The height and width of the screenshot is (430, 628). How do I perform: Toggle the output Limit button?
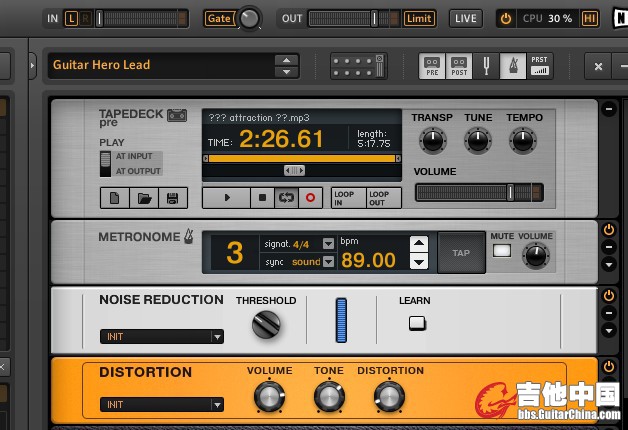419,18
